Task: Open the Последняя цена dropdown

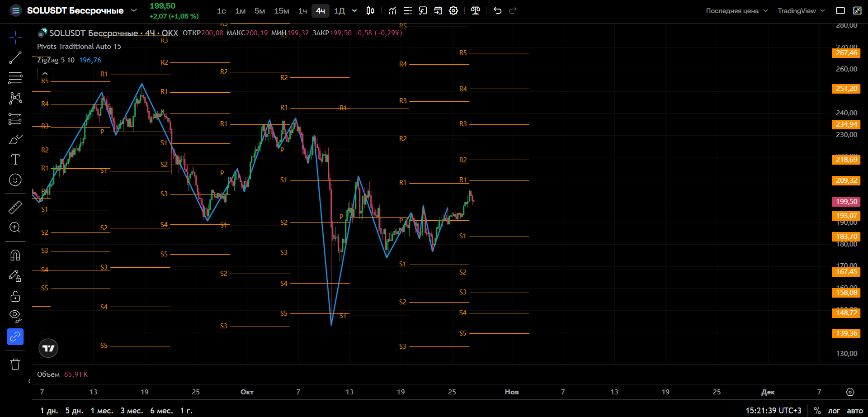Action: click(x=736, y=11)
